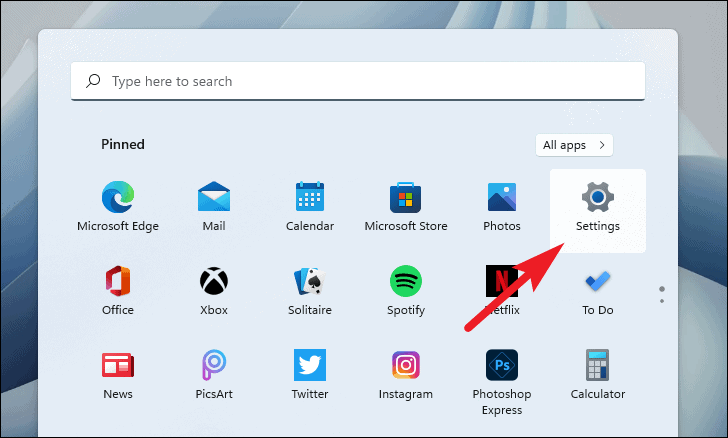Click the All apps button

pyautogui.click(x=574, y=145)
